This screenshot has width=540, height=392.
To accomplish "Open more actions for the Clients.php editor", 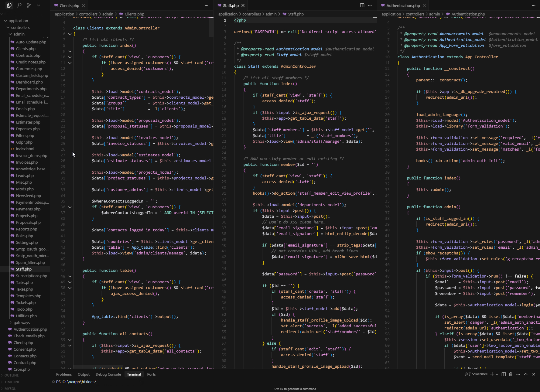I will click(206, 5).
